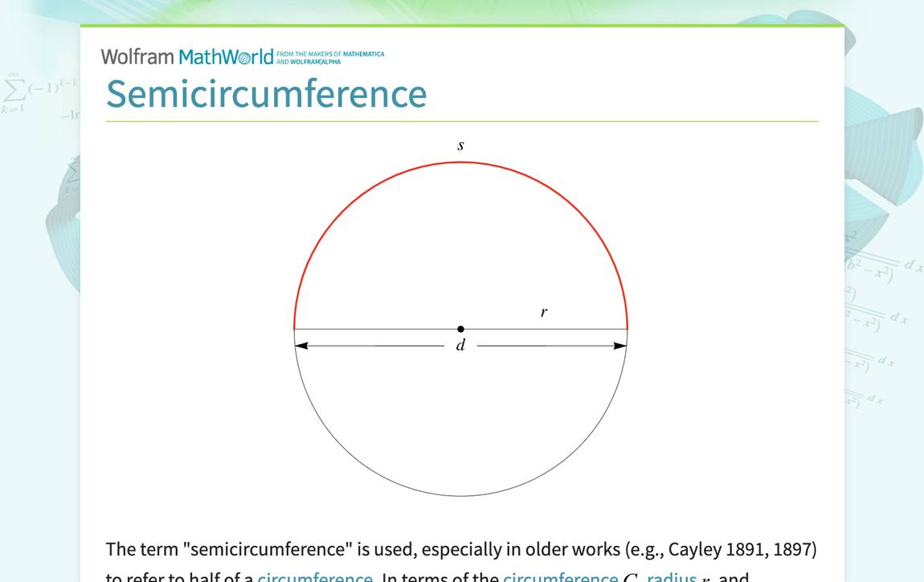924x582 pixels.
Task: Open the second circumference hyperlink
Action: 561,577
